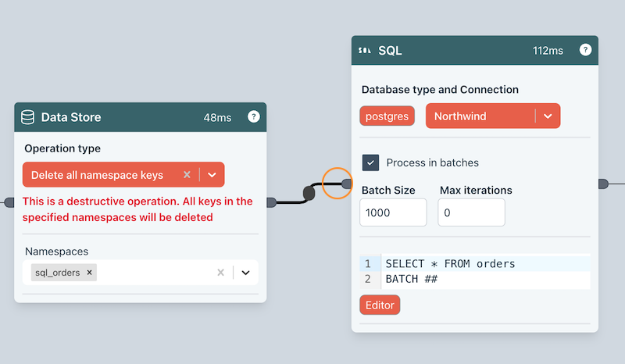The width and height of the screenshot is (625, 364).
Task: Uncheck the Process in batches checkbox
Action: [370, 162]
